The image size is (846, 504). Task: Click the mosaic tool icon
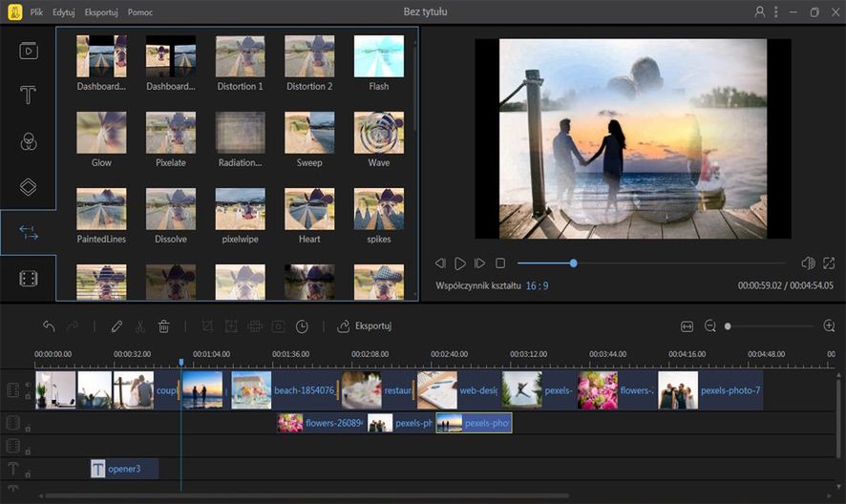[255, 325]
